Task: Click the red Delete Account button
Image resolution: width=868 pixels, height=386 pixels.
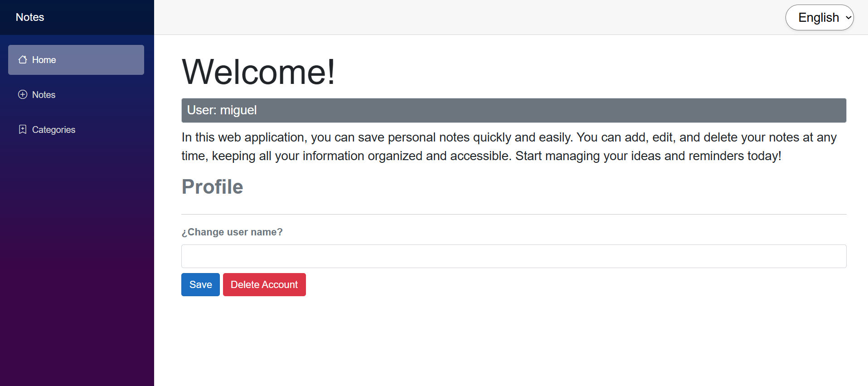Action: [264, 284]
